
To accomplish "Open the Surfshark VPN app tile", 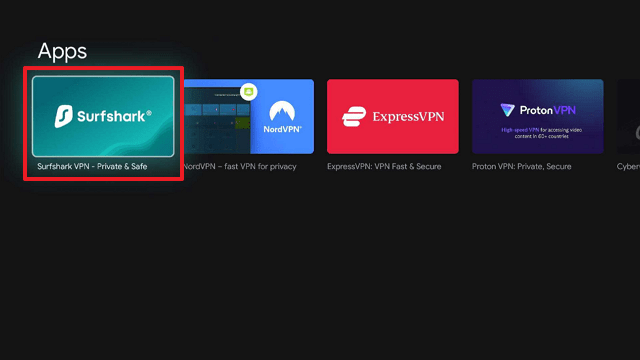I will click(x=103, y=116).
